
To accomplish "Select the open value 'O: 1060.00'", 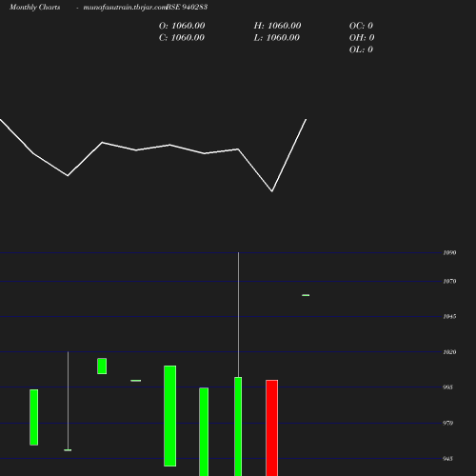I will 182,26.
